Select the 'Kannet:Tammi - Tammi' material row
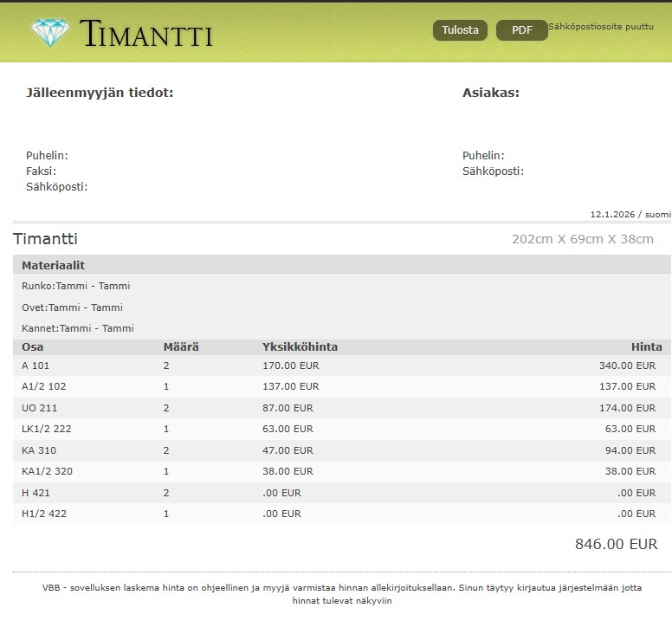The width and height of the screenshot is (672, 621). coord(78,328)
